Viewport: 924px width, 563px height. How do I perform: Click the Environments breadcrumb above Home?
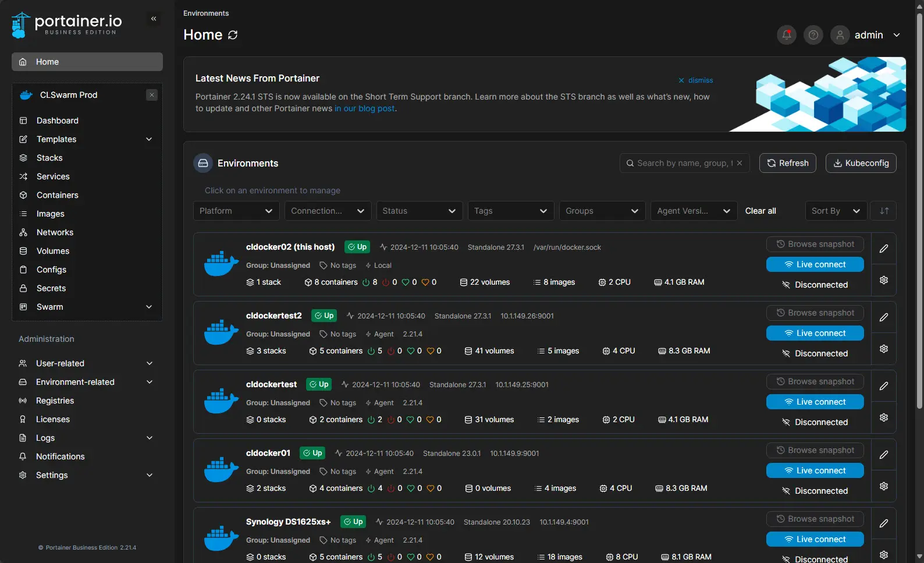click(206, 13)
